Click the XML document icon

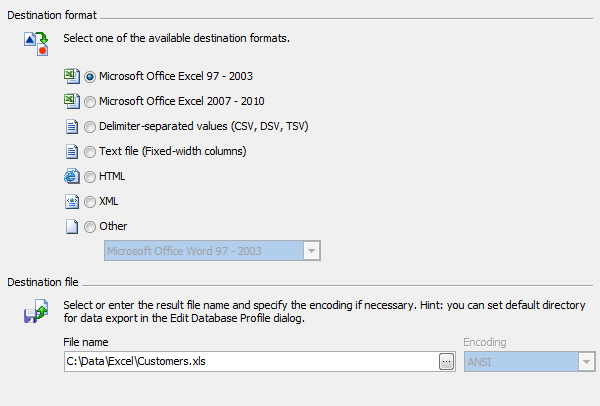pyautogui.click(x=72, y=201)
